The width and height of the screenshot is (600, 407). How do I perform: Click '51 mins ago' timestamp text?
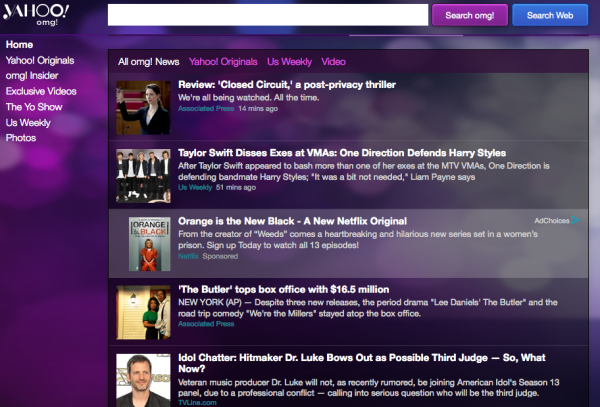tap(236, 187)
